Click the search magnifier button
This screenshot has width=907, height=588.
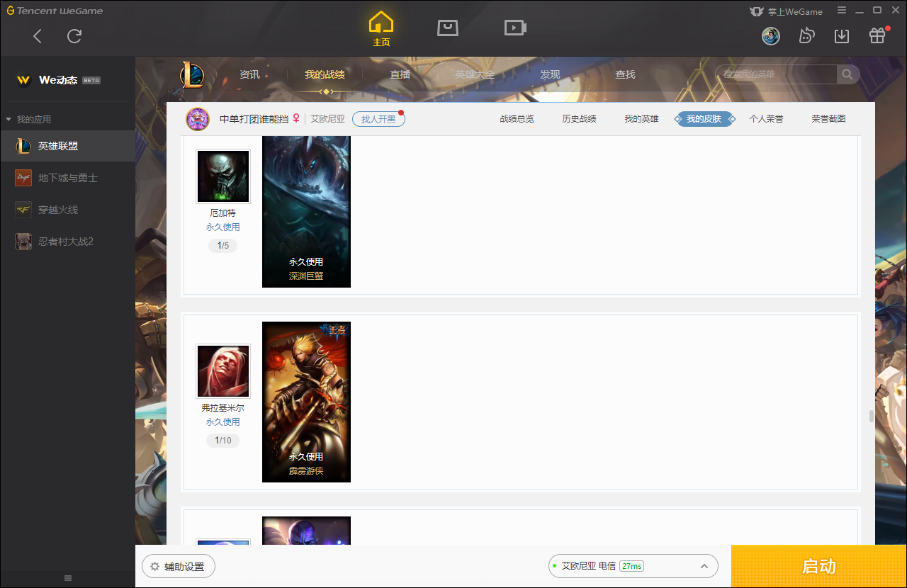(848, 74)
